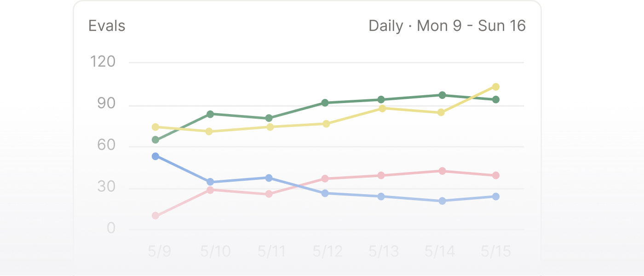The width and height of the screenshot is (644, 276).
Task: Click the pink data point on 5/10
Action: (x=210, y=190)
